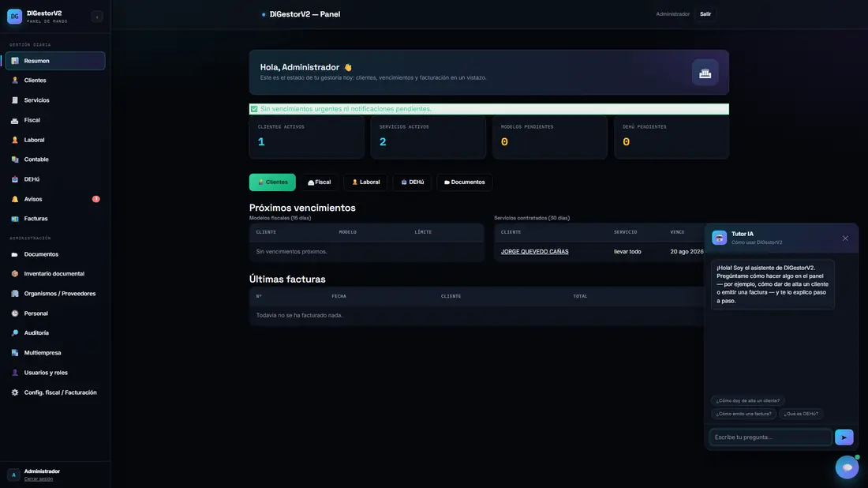Click the ¿Cómo doy de alta un cliente? suggestion

748,400
